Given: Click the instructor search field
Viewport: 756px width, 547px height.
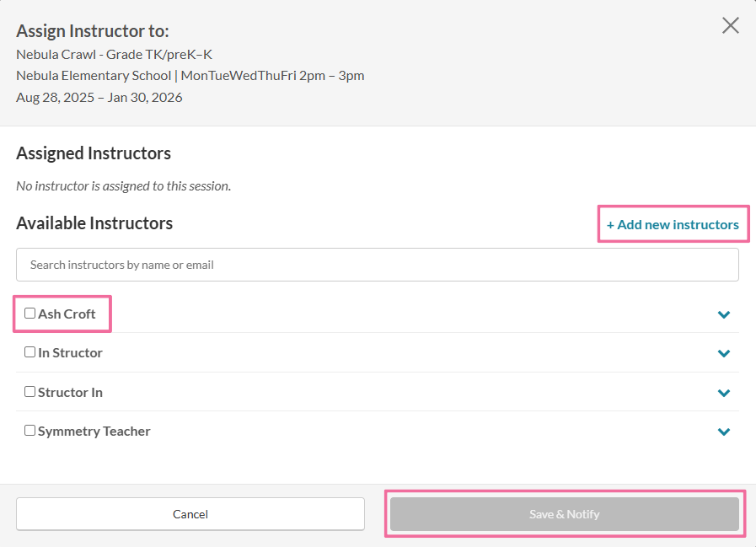Looking at the screenshot, I should tap(378, 264).
